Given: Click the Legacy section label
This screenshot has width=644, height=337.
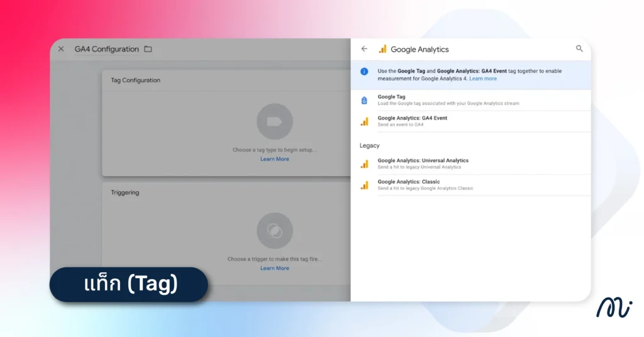Looking at the screenshot, I should (x=370, y=146).
